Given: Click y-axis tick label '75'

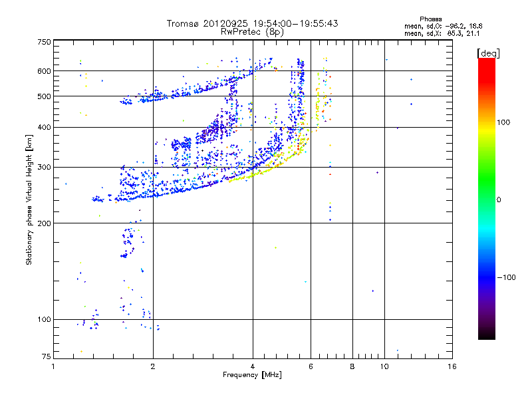Looking at the screenshot, I should (46, 356).
